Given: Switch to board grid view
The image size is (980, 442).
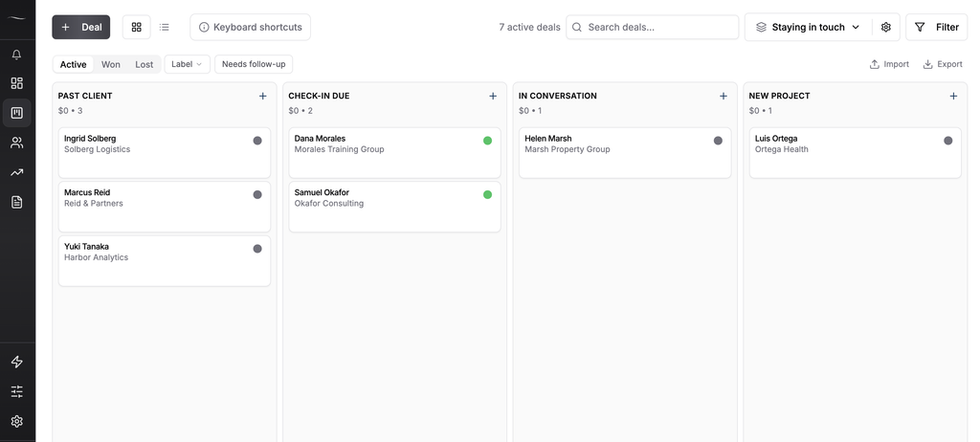Looking at the screenshot, I should 136,27.
